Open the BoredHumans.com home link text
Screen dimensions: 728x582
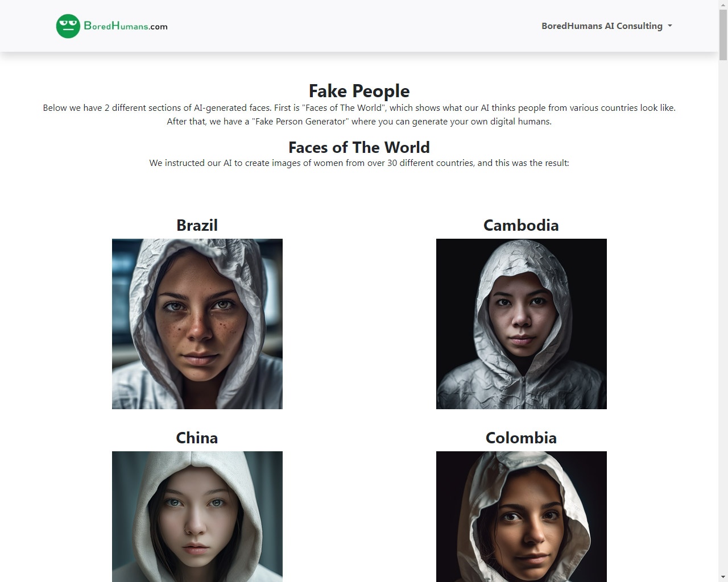(126, 26)
